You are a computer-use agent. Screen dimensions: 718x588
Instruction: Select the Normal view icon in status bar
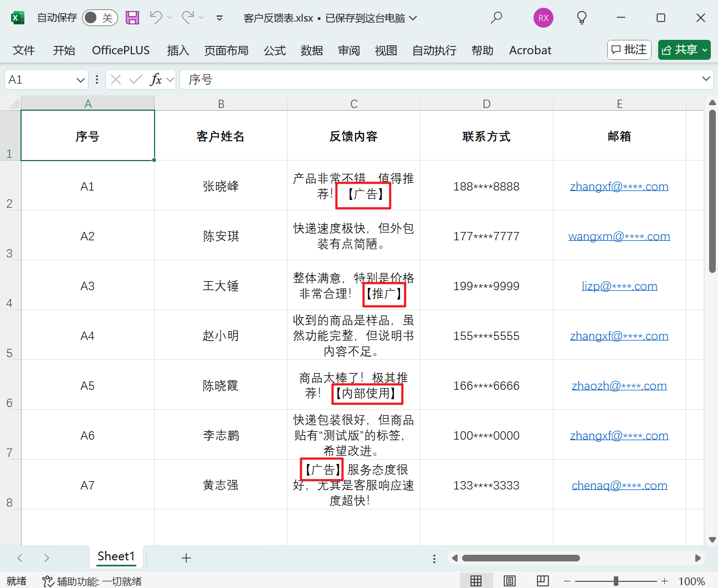[x=476, y=580]
